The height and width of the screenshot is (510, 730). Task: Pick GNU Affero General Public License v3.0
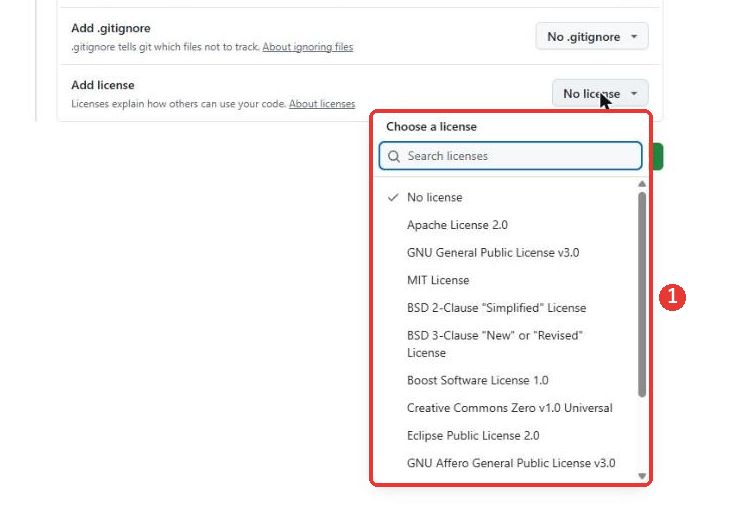[x=507, y=463]
